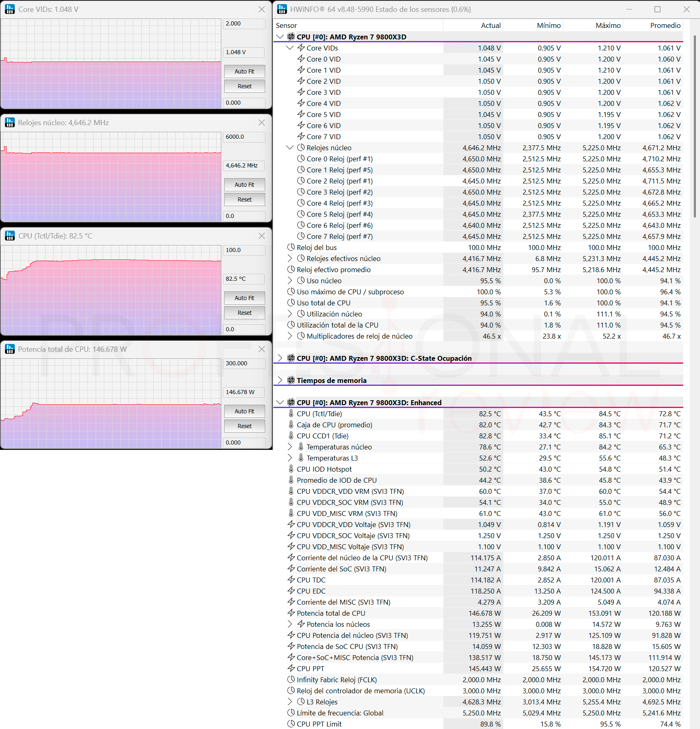This screenshot has width=700, height=729.
Task: Collapse the Core VIDs group
Action: (290, 48)
